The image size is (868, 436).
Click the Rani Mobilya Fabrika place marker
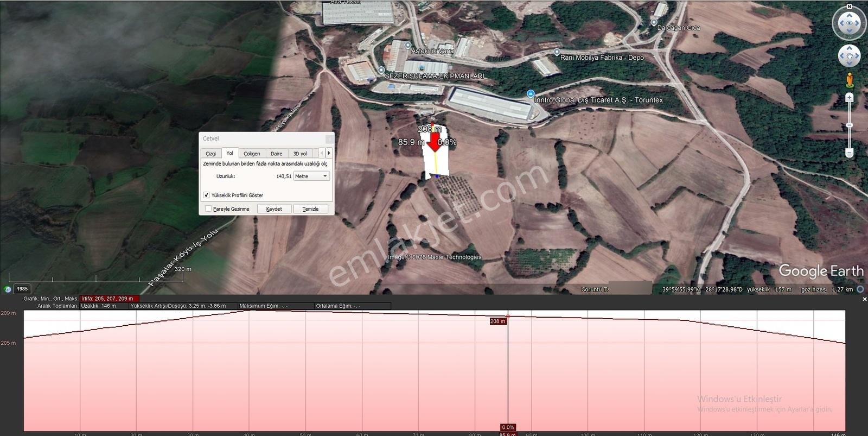pyautogui.click(x=557, y=52)
